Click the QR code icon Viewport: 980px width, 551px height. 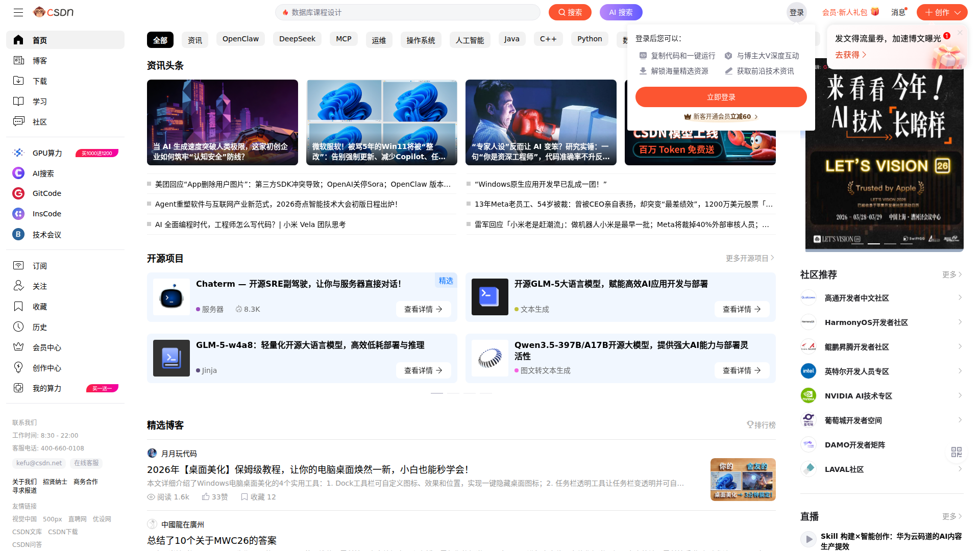tap(957, 452)
